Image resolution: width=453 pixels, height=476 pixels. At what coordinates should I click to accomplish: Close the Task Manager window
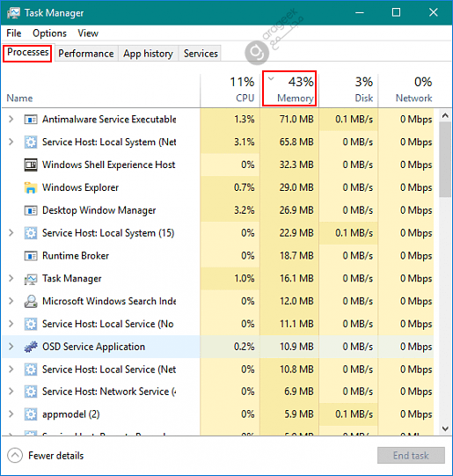434,12
